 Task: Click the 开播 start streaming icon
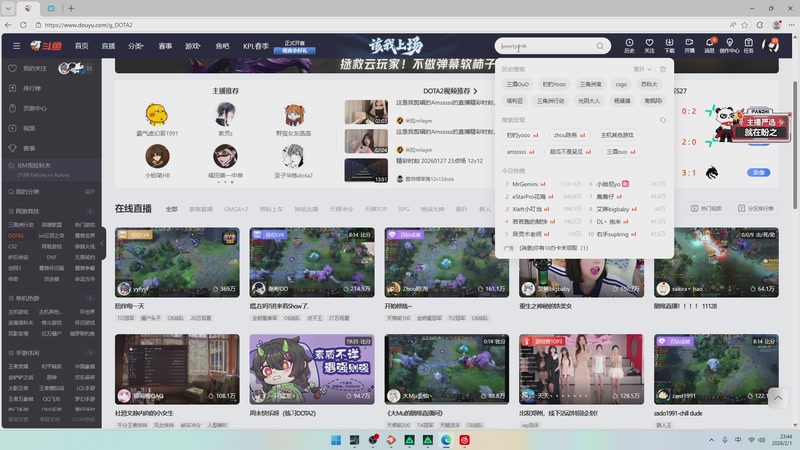coord(689,45)
